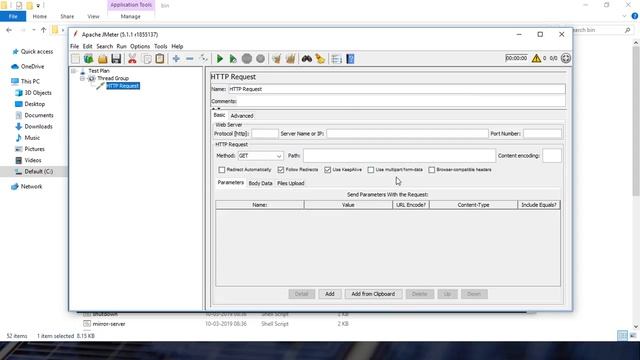Click the Comments text field

(401, 101)
